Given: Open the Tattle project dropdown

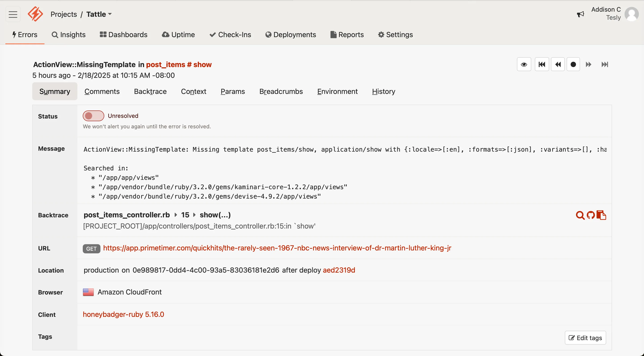Looking at the screenshot, I should (99, 14).
